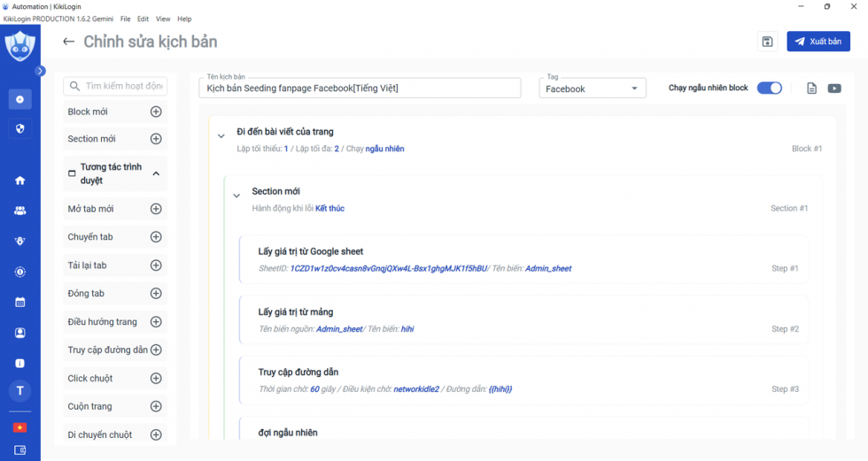Open the calendar schedule sidebar icon

coord(19,303)
